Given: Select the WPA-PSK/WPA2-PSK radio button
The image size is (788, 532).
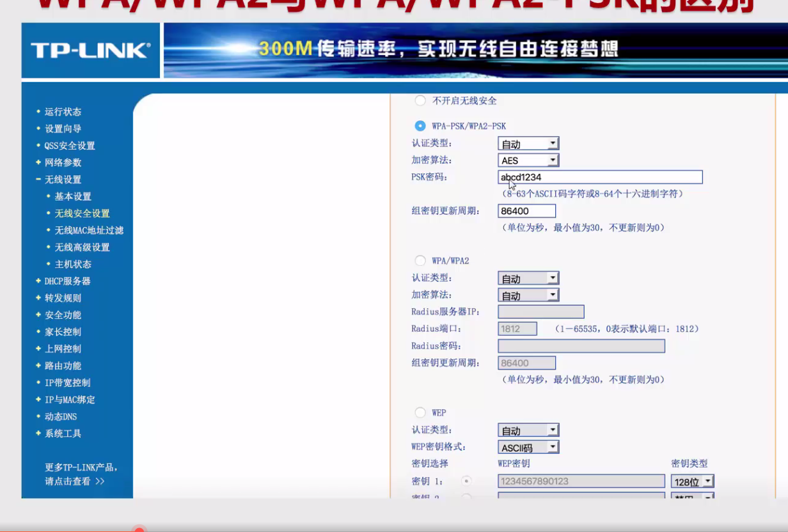Looking at the screenshot, I should pyautogui.click(x=420, y=126).
